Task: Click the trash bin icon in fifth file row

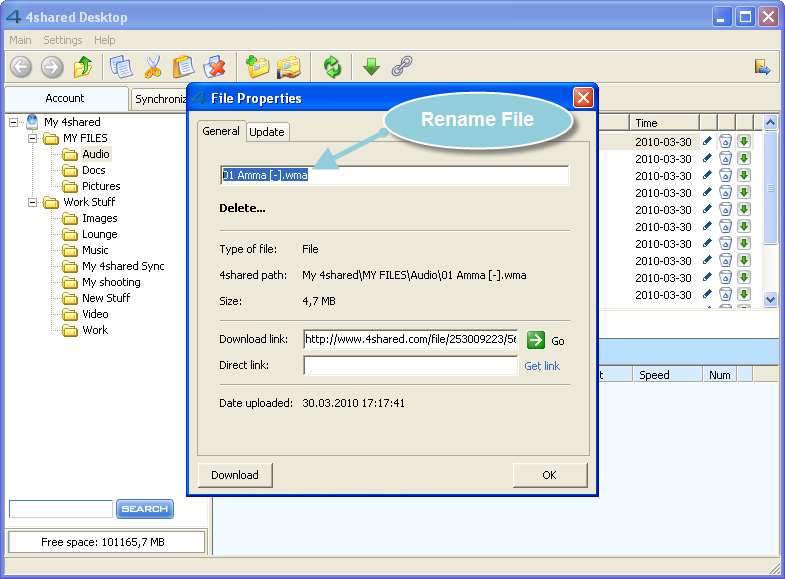Action: coord(725,210)
